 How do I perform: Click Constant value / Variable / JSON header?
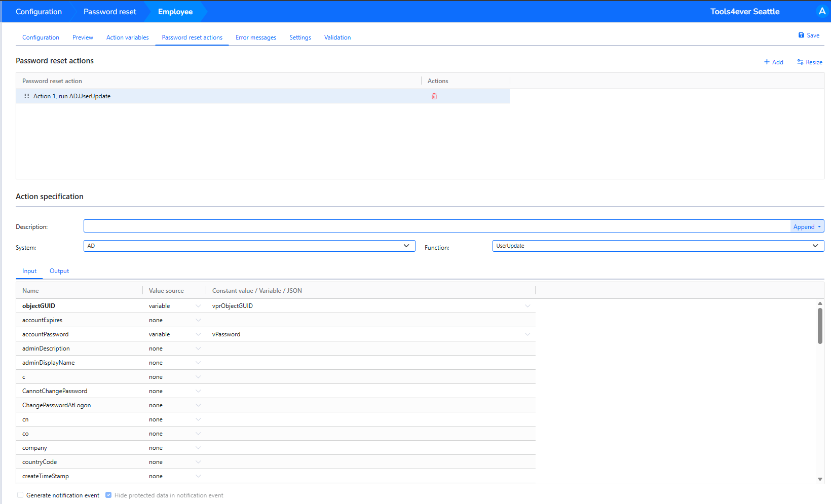(x=257, y=291)
